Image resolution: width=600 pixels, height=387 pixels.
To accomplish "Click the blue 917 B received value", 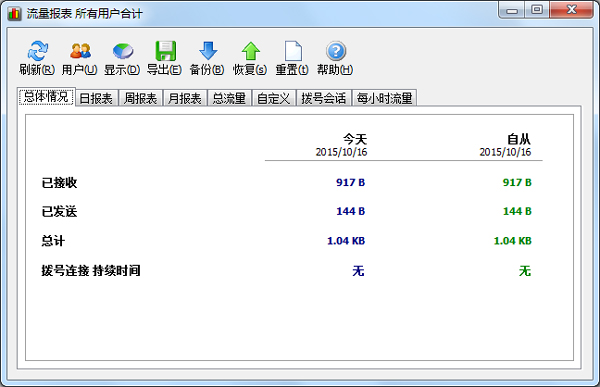I will pos(351,183).
